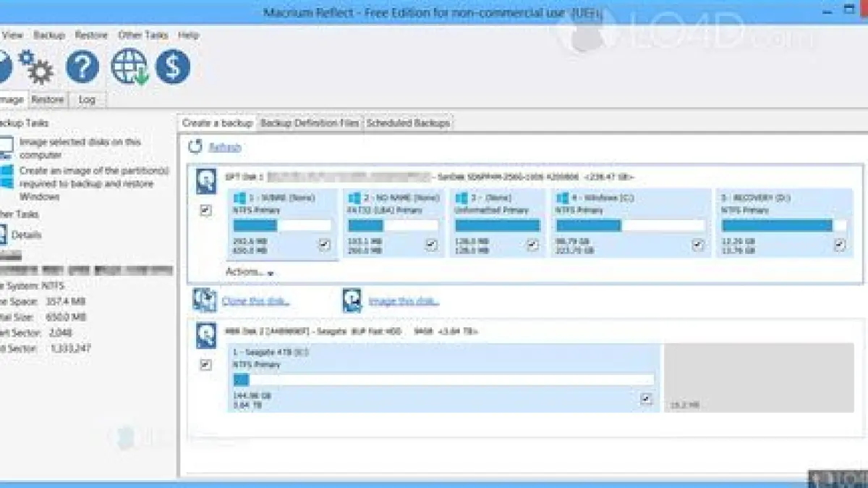Switch to Backup Definition Files tab
This screenshot has width=868, height=488.
point(310,123)
